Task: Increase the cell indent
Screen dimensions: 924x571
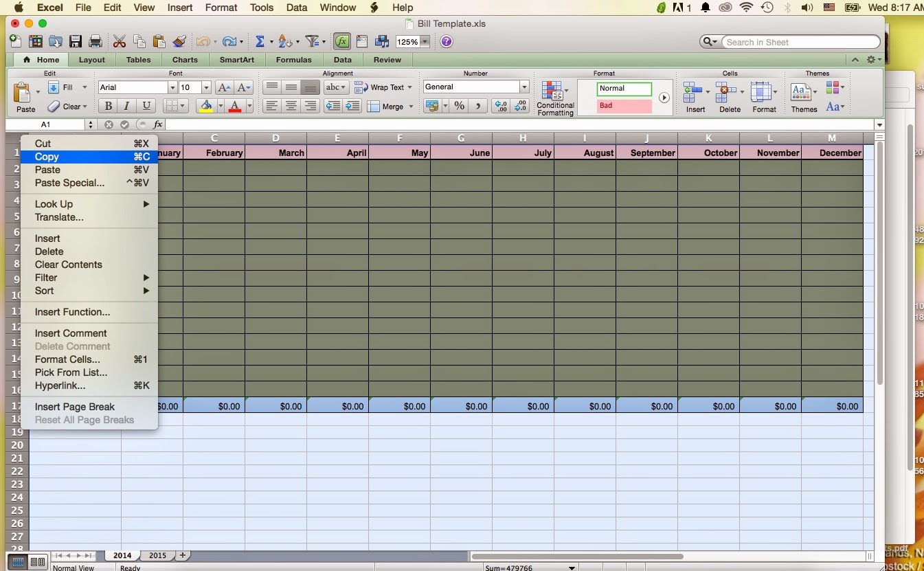Action: point(352,107)
